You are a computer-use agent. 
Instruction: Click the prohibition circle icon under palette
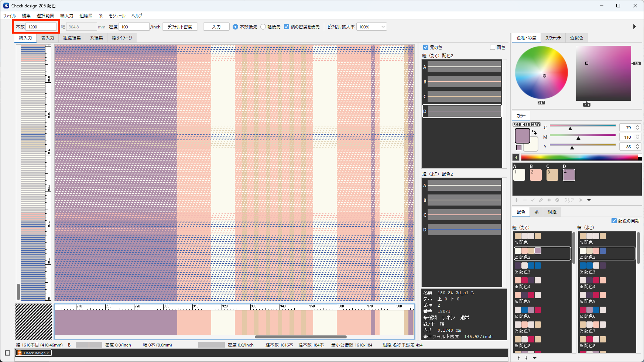pos(557,200)
